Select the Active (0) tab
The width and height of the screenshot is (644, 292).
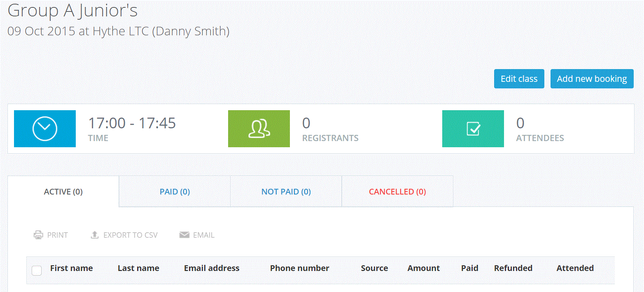click(63, 192)
